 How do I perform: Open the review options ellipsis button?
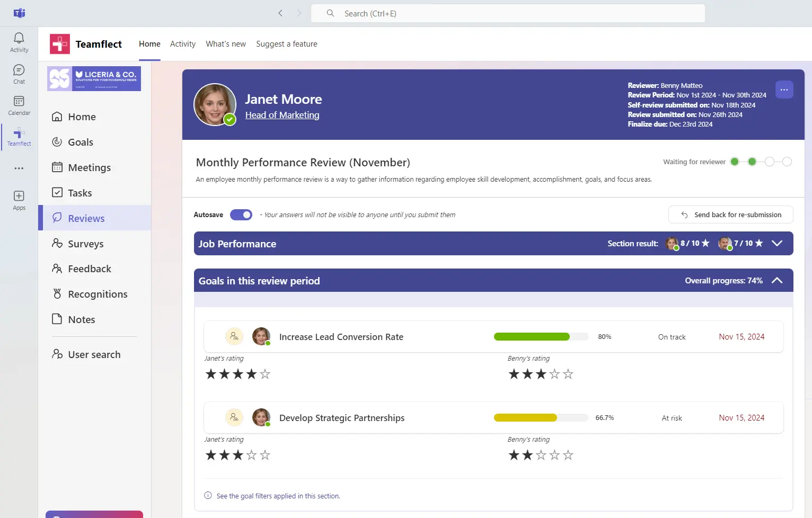784,90
